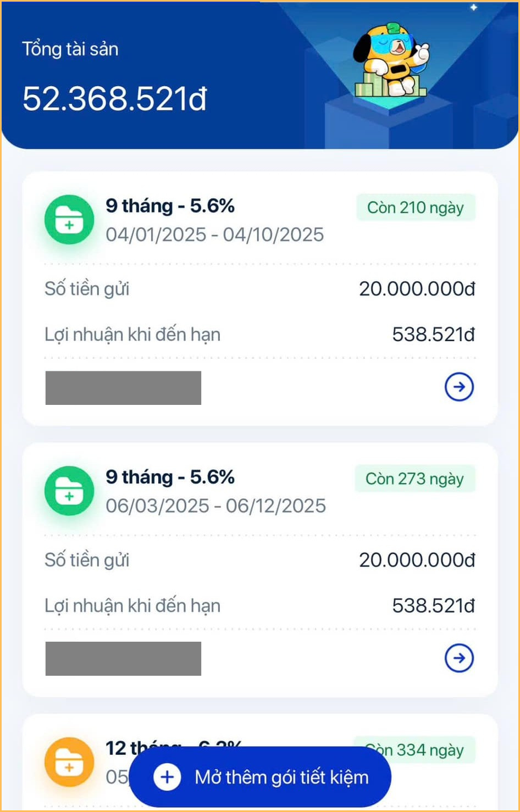This screenshot has width=520, height=812.
Task: Open the package dated 04/01/2025 - 04/10/2025
Action: [214, 235]
